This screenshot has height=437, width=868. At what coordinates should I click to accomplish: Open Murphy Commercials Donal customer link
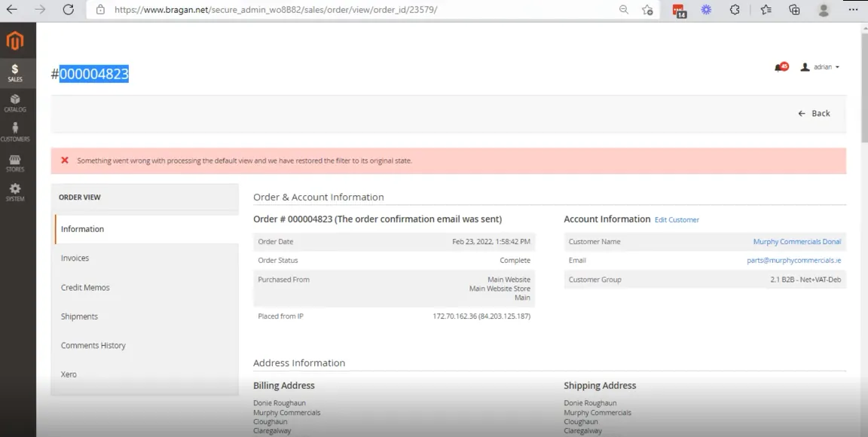pos(796,242)
